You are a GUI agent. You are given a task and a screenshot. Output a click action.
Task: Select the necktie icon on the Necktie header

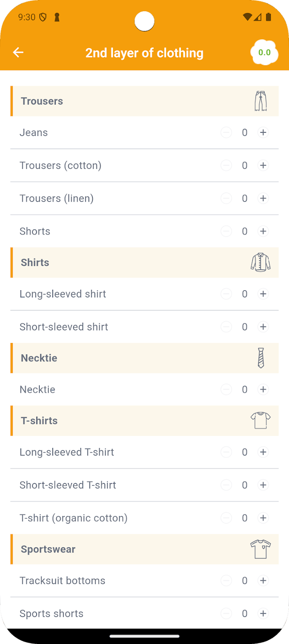tap(260, 358)
